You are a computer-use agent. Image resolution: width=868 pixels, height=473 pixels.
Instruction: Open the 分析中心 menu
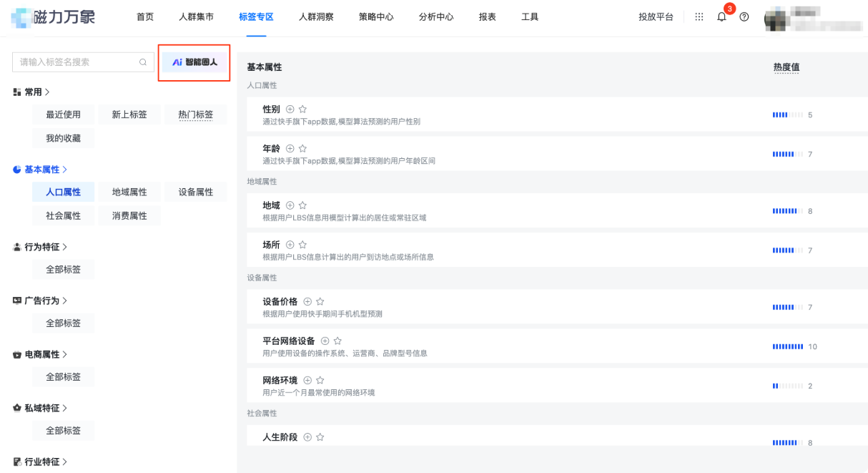point(436,16)
